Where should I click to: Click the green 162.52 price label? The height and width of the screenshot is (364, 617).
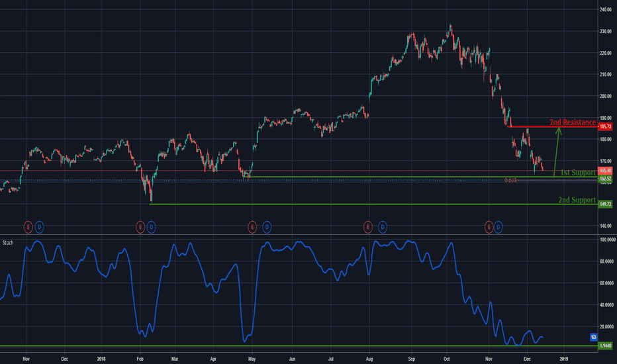pyautogui.click(x=605, y=179)
